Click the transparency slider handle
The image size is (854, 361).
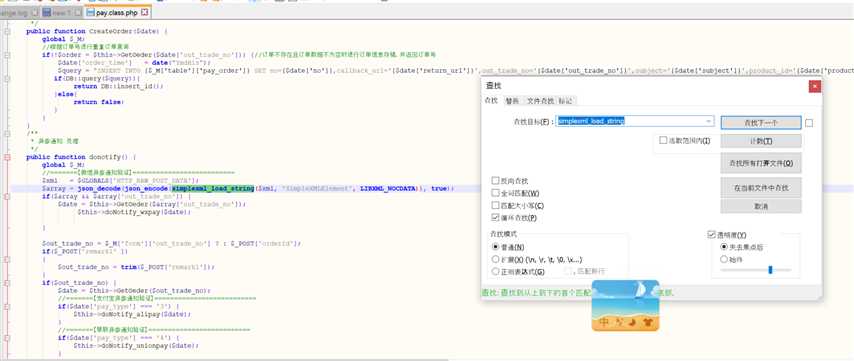(x=770, y=270)
